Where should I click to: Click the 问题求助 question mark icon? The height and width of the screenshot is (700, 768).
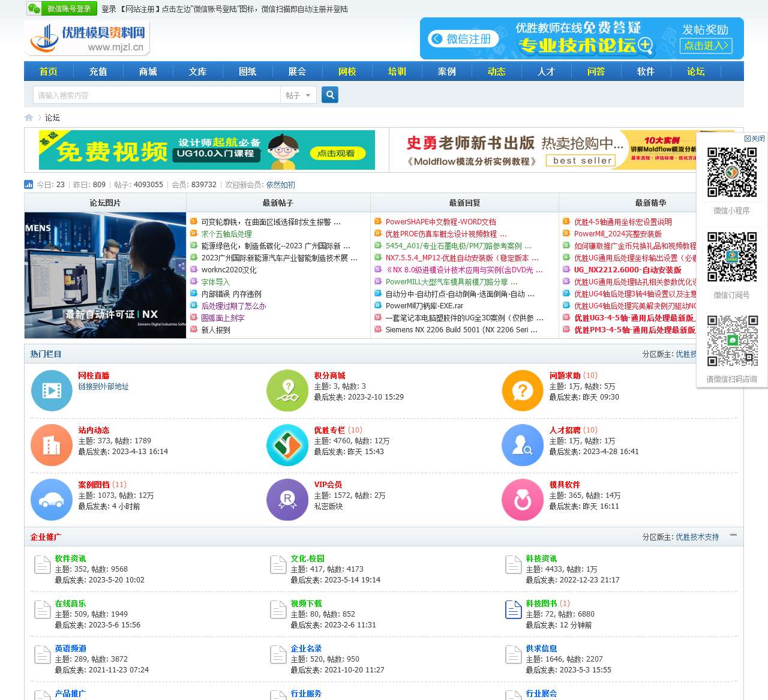[x=522, y=390]
